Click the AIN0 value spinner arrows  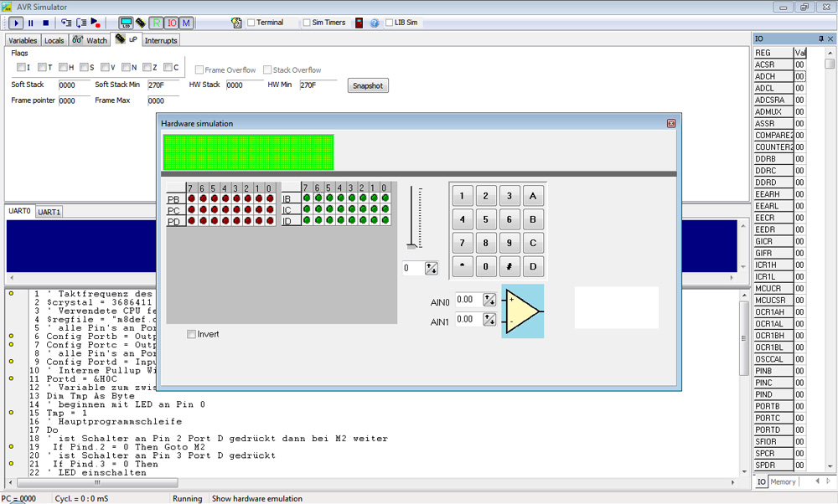click(x=489, y=300)
